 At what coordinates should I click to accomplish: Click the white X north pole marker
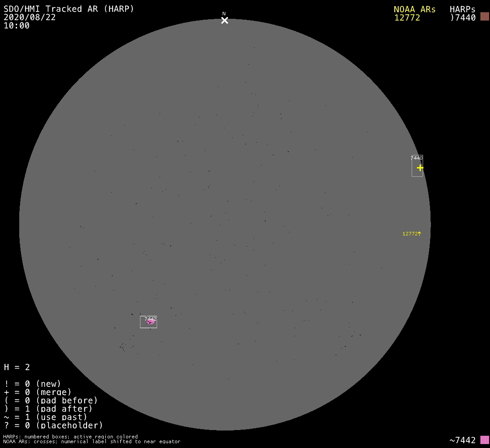(224, 20)
